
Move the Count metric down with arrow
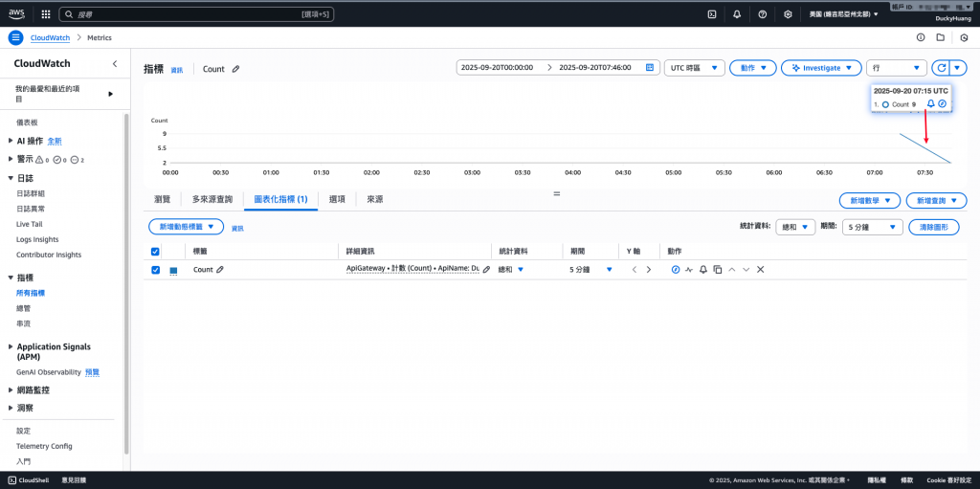click(746, 270)
